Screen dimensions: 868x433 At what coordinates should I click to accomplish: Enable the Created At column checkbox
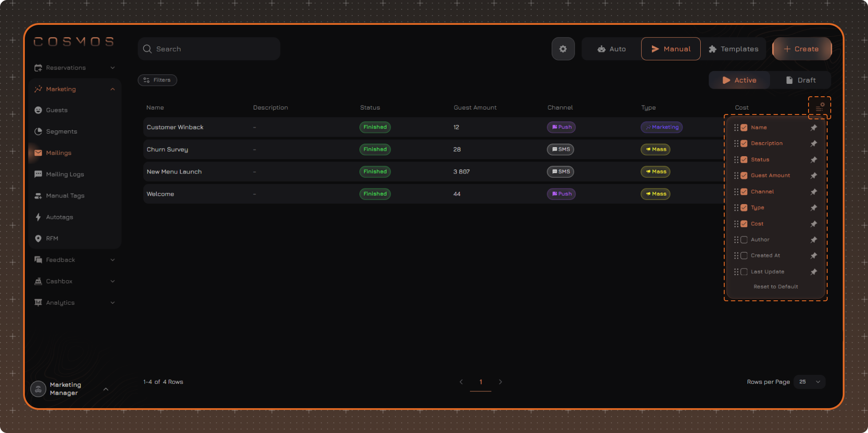pos(744,256)
